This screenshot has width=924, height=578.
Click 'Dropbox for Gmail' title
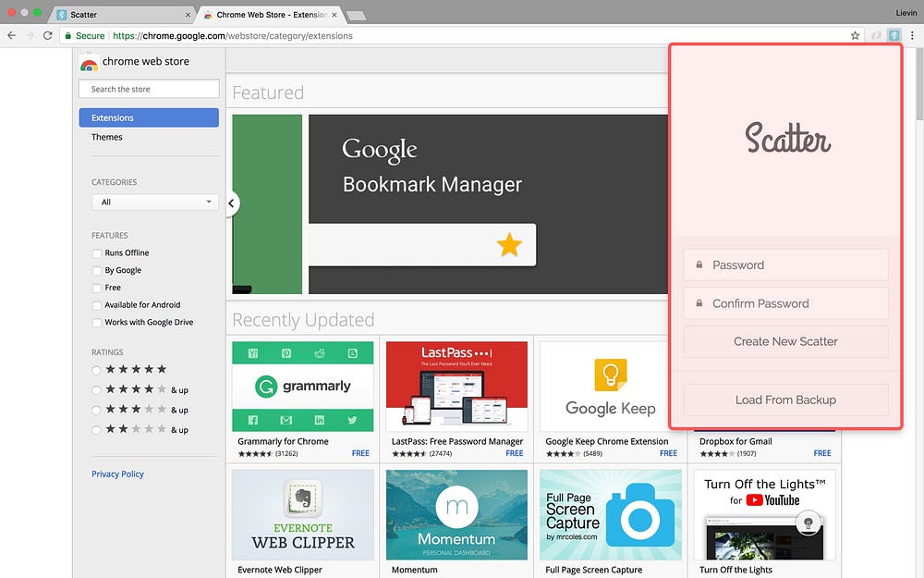[x=736, y=441]
